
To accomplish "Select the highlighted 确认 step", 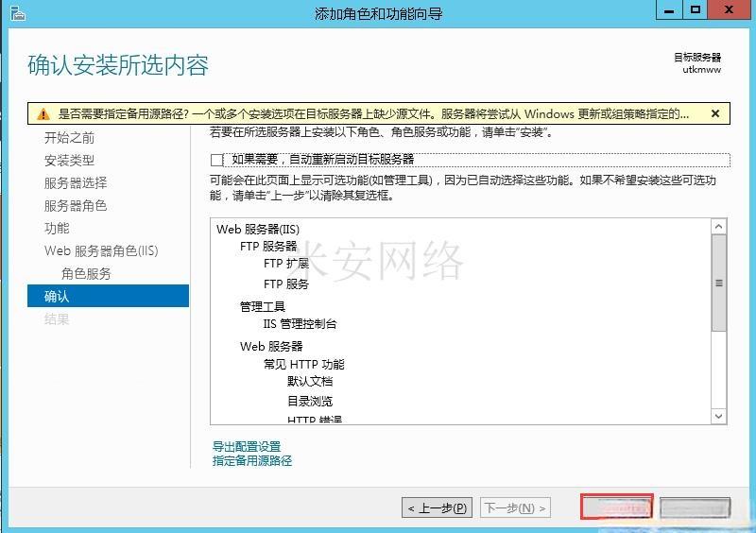I will pyautogui.click(x=108, y=296).
